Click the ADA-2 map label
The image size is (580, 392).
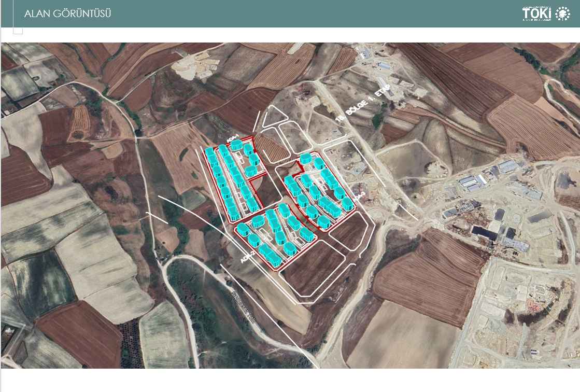click(x=247, y=257)
